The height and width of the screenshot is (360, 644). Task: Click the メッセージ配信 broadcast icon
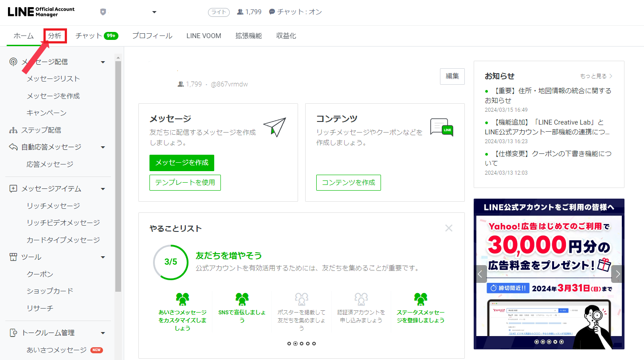(13, 62)
